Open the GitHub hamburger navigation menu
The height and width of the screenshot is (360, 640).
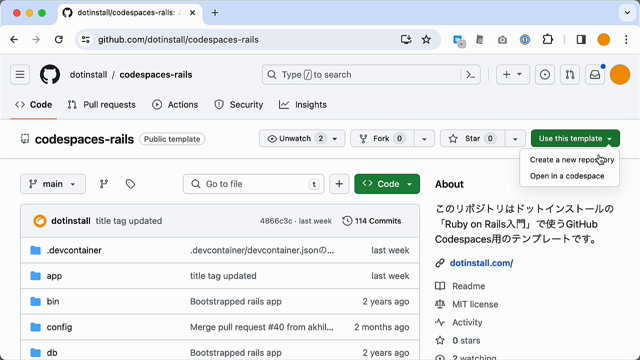click(x=20, y=75)
